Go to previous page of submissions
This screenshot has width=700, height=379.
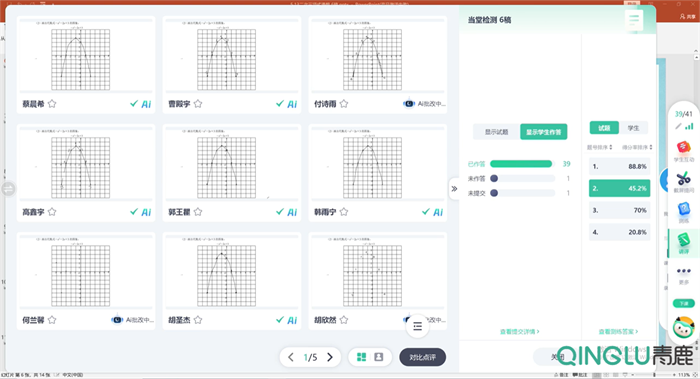[x=291, y=357]
